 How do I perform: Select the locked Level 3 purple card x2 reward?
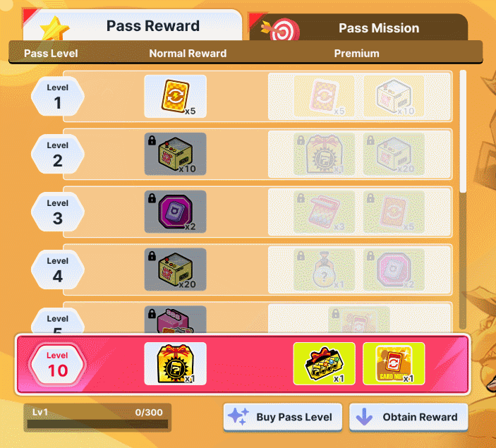point(175,212)
